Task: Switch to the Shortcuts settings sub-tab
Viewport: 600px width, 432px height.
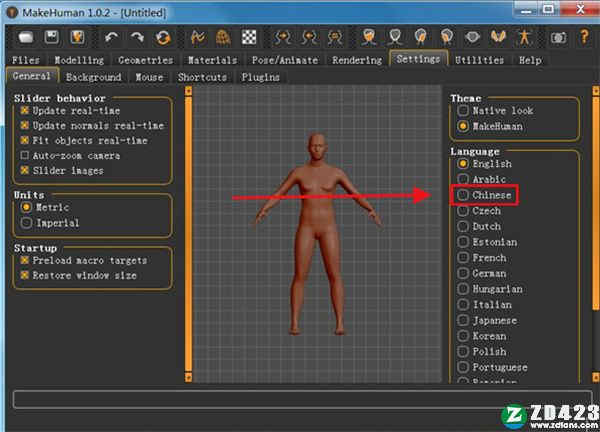Action: click(202, 77)
